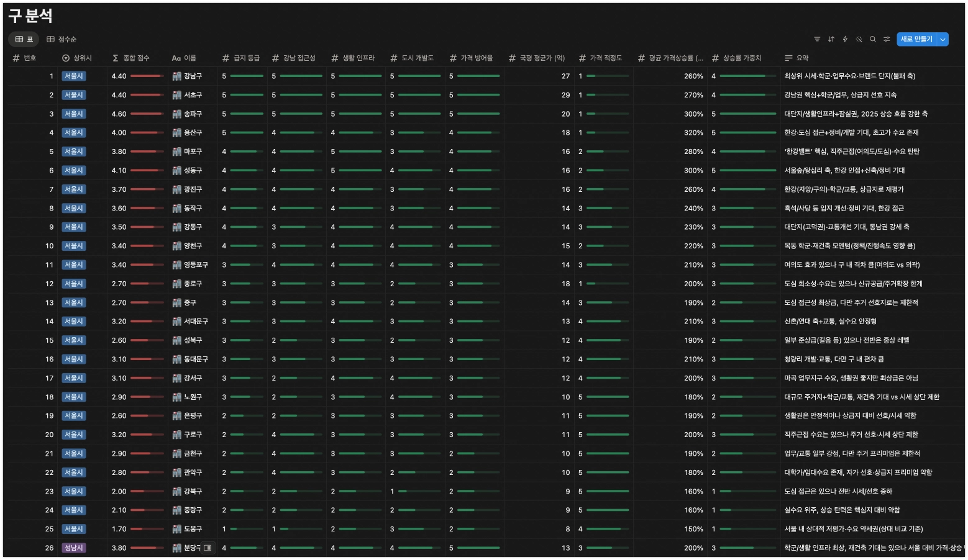Open the 분당구 row in side peek
Screen dimensions: 968x560
point(208,548)
